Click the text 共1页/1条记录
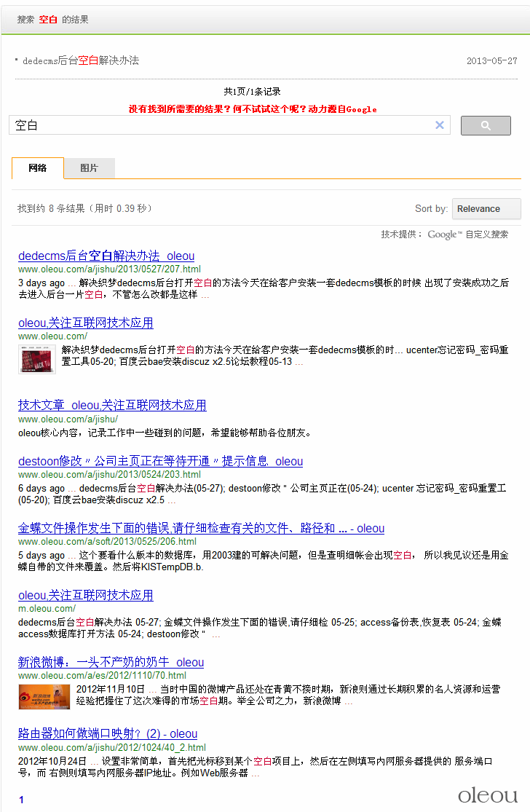This screenshot has width=530, height=812. coord(252,92)
